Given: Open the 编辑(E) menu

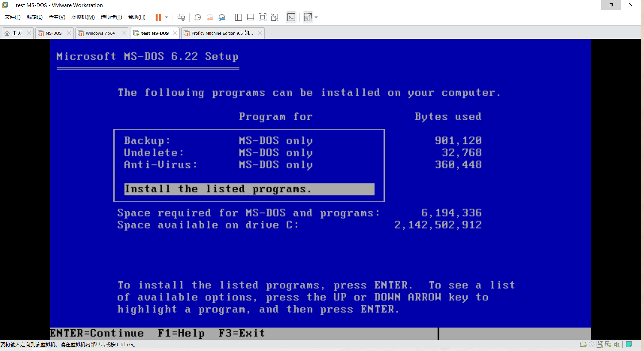Looking at the screenshot, I should click(x=34, y=17).
